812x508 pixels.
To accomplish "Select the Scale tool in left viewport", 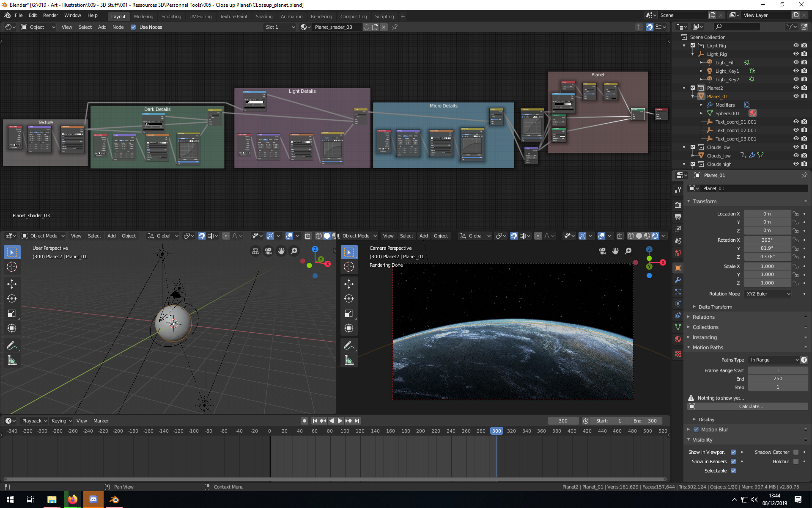I will [12, 313].
